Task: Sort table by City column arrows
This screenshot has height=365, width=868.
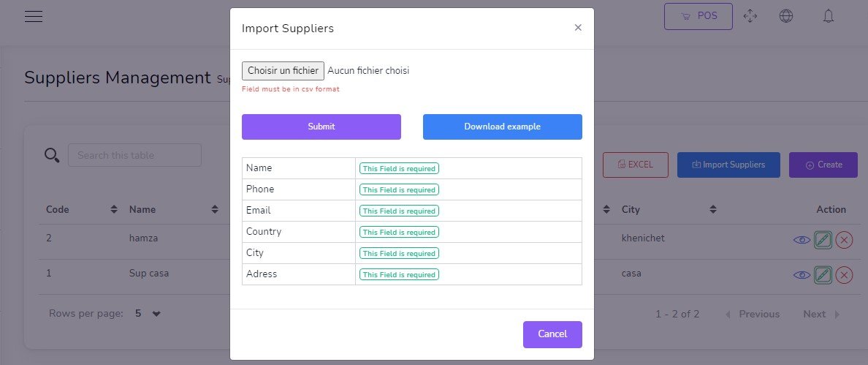Action: click(712, 210)
